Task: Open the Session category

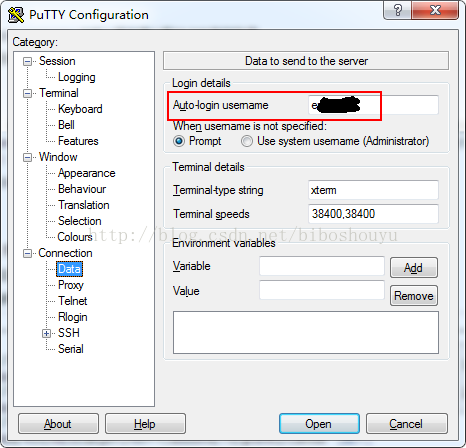Action: (x=57, y=61)
